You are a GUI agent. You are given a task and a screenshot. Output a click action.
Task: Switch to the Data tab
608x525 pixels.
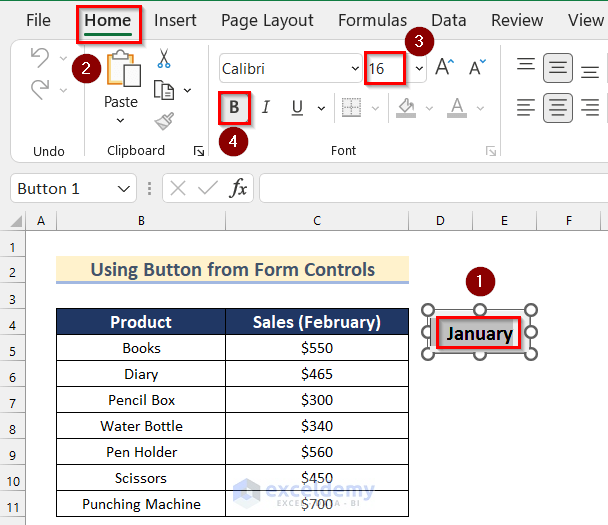(x=449, y=20)
